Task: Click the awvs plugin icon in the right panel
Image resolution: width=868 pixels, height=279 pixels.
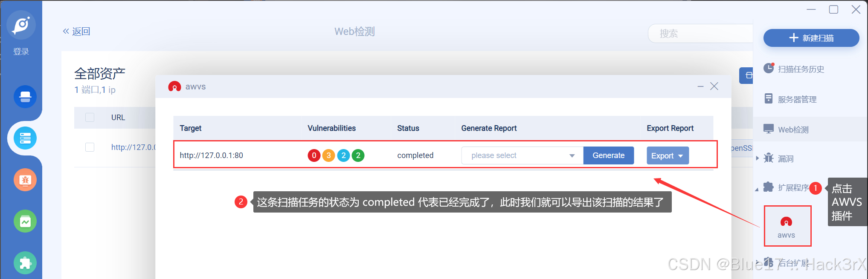Action: (x=786, y=222)
